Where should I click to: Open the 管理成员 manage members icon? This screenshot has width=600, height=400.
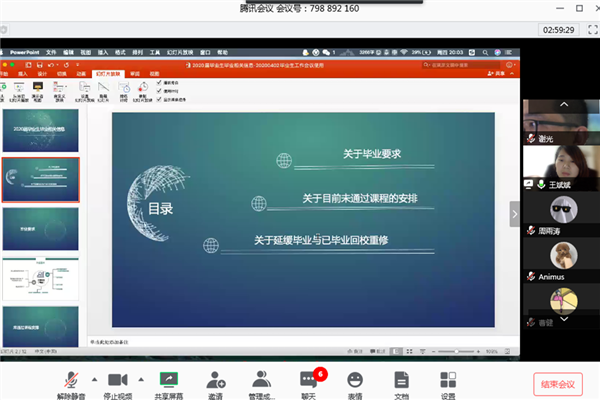click(x=262, y=379)
